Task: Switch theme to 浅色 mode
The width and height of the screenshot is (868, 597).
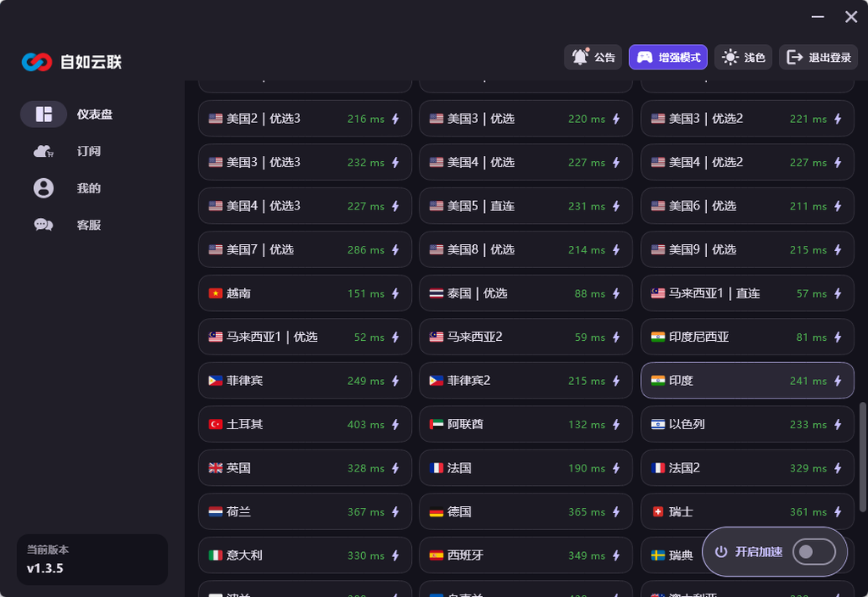Action: point(743,57)
